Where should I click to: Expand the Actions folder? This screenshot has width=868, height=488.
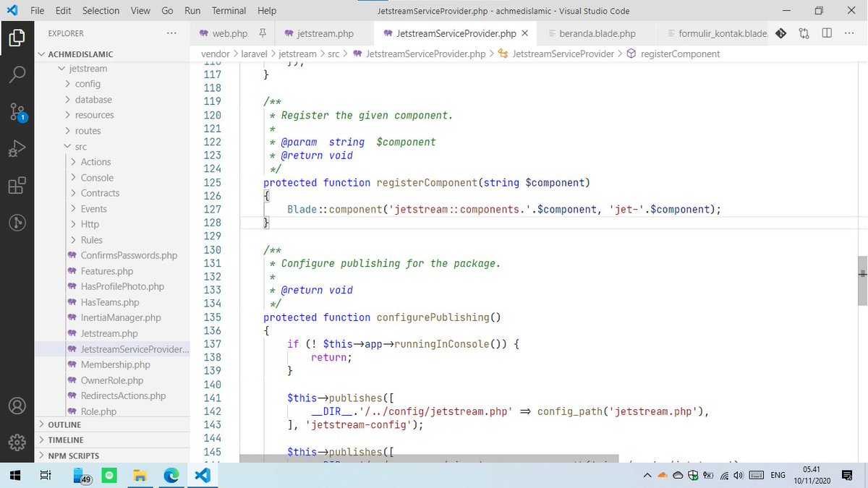point(74,162)
